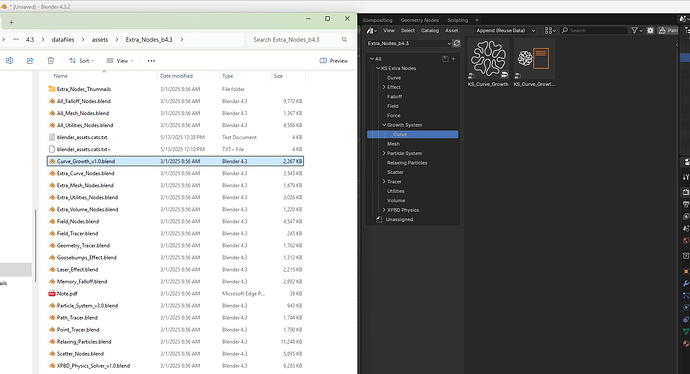
Task: Select the Scatter catalog
Action: point(395,172)
